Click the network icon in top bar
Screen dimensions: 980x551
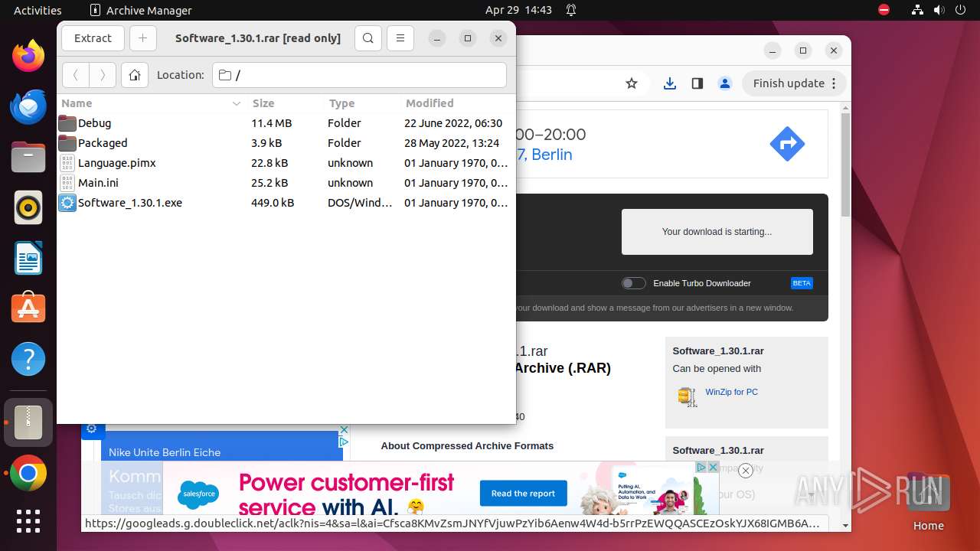click(917, 10)
